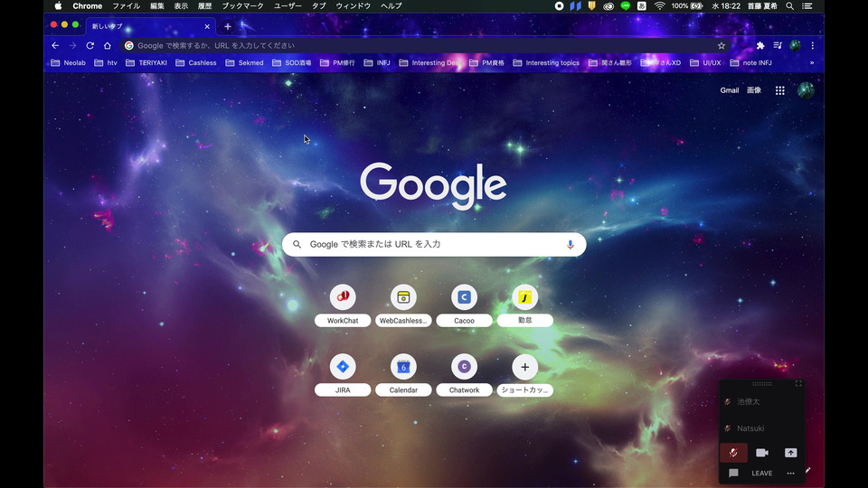Open the UI/UX bookmark folder
Screen dimensions: 868x488
705,63
